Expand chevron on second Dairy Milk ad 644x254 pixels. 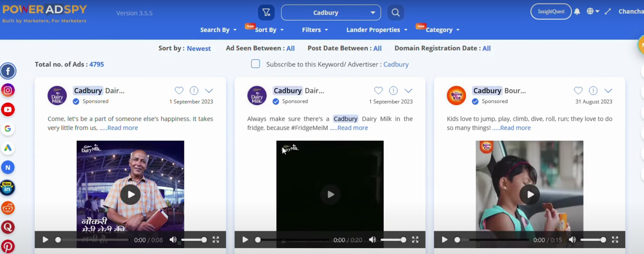pos(408,91)
